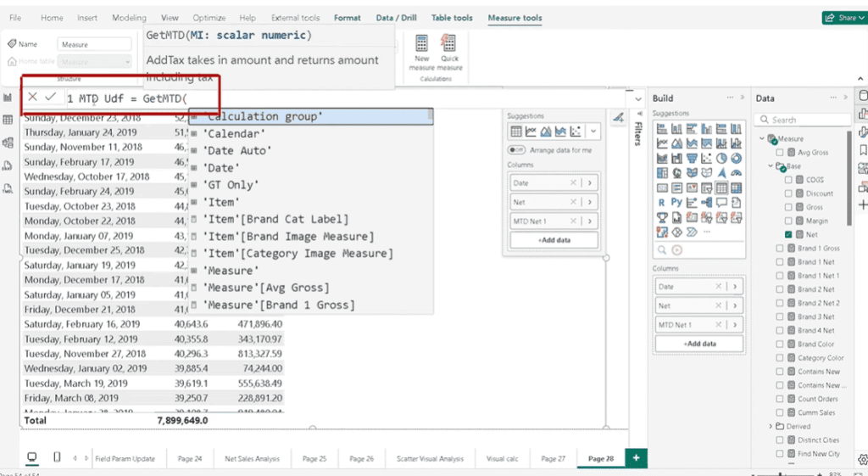Open MTD Net 1 field options in Build pane
The width and height of the screenshot is (868, 476).
tap(735, 325)
